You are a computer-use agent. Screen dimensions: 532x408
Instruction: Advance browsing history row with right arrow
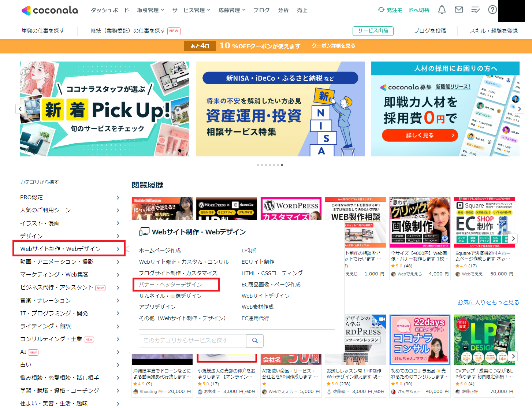(513, 238)
